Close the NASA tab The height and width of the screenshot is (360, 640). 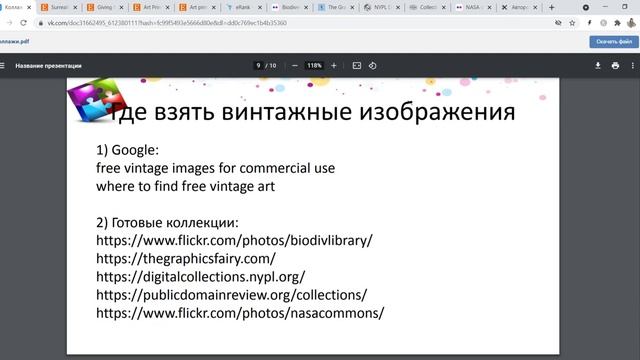click(x=489, y=7)
